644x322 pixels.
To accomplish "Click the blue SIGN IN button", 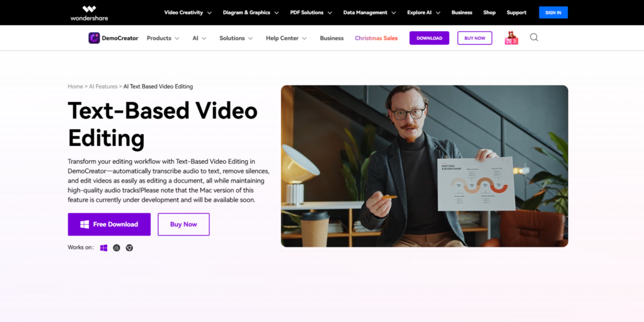I will 553,13.
